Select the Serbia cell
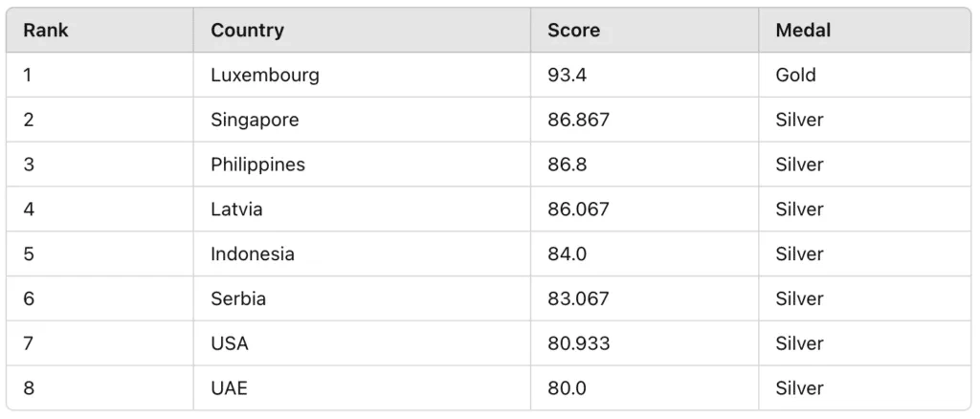980x419 pixels. click(238, 299)
